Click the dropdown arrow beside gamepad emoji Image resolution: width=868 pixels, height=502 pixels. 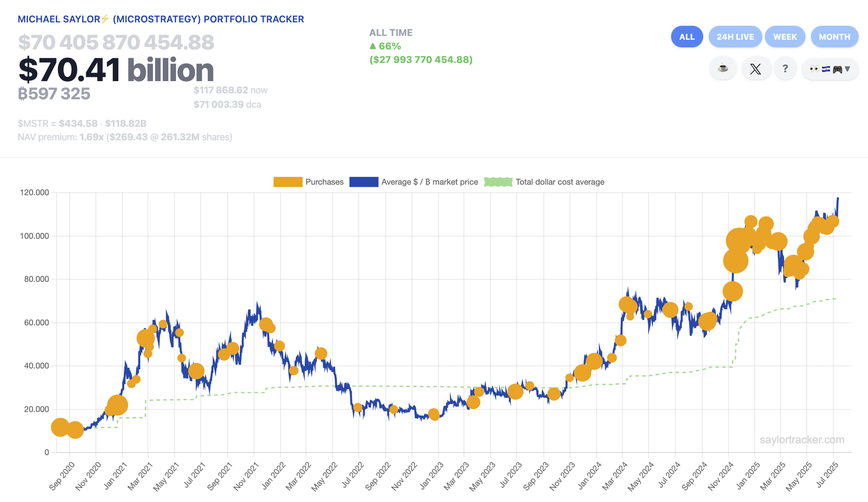click(x=847, y=69)
